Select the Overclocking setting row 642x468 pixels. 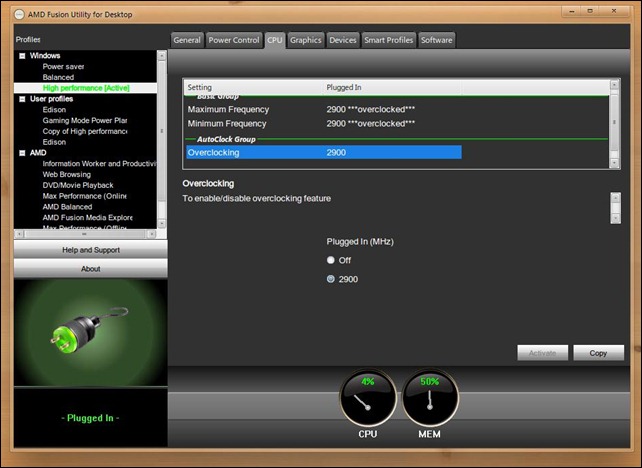(x=323, y=152)
